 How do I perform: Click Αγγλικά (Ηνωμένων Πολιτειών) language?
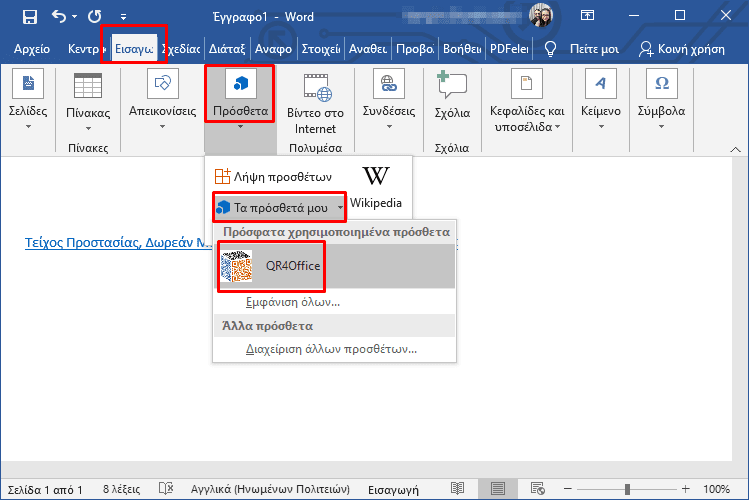click(270, 489)
